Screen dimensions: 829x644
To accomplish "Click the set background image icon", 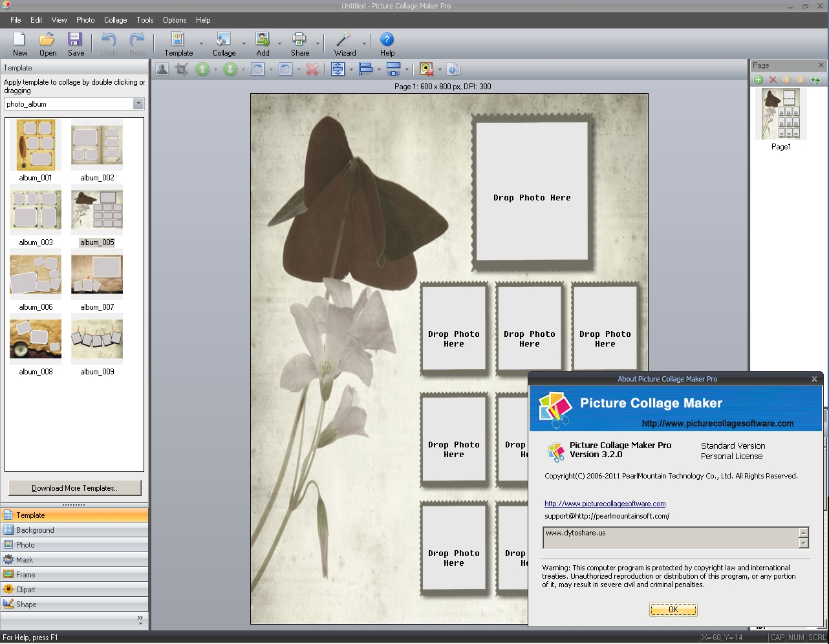I will 427,69.
